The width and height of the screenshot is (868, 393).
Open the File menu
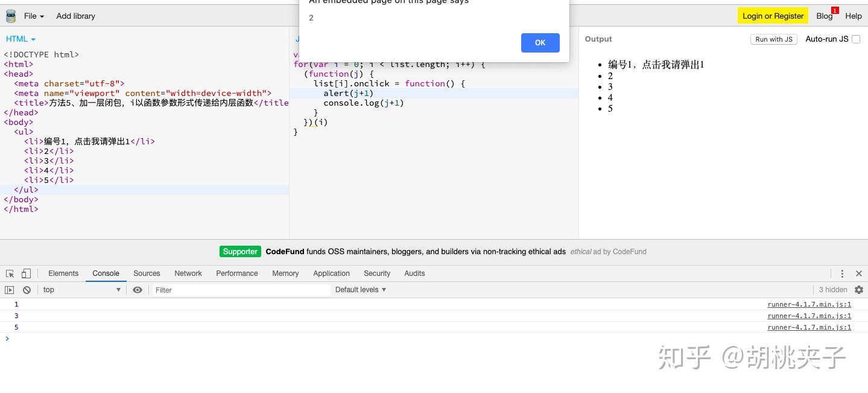click(x=34, y=16)
